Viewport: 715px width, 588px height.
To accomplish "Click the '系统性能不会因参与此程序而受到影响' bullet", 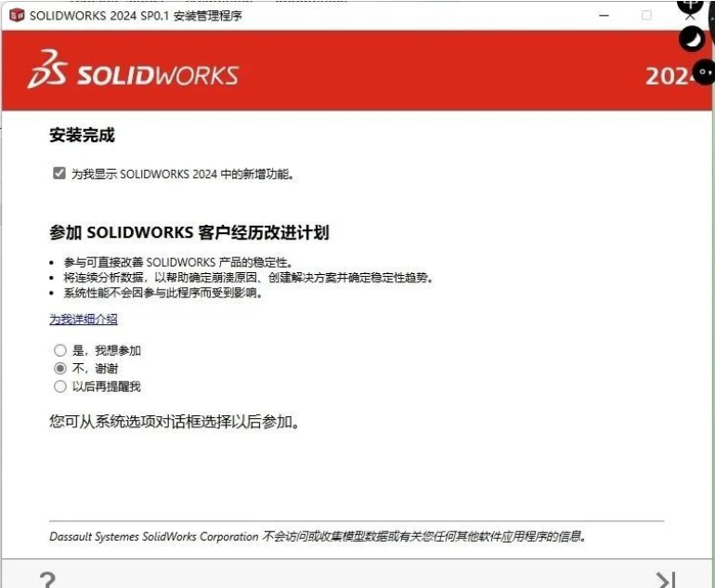I will tap(162, 293).
